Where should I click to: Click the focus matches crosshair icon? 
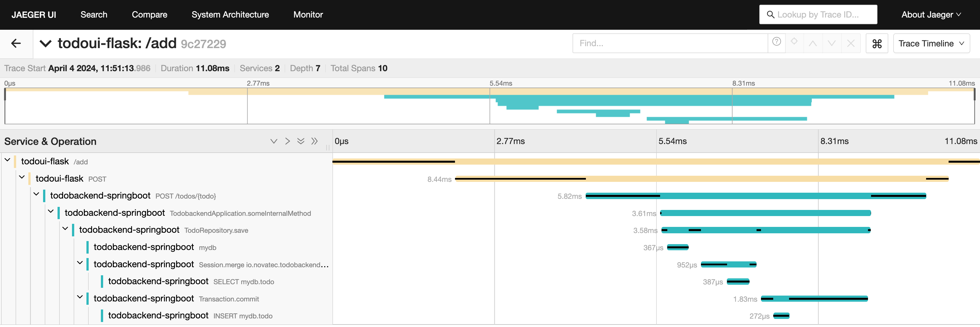click(x=794, y=41)
